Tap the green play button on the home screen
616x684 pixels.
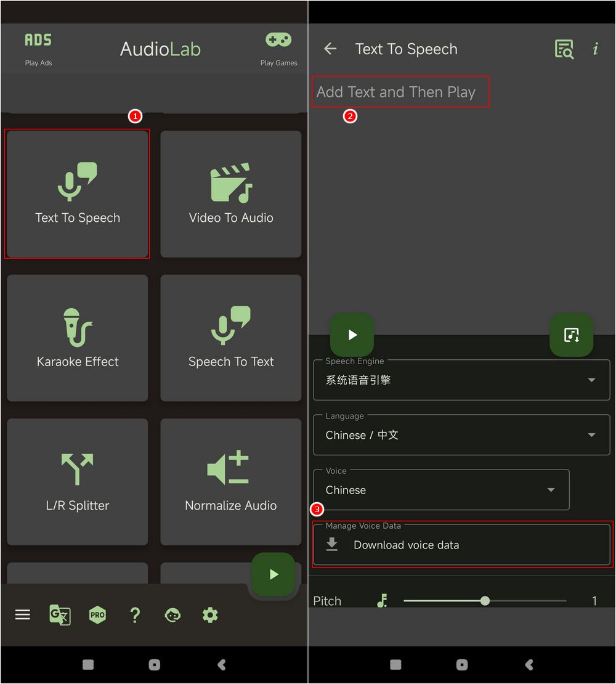coord(274,574)
